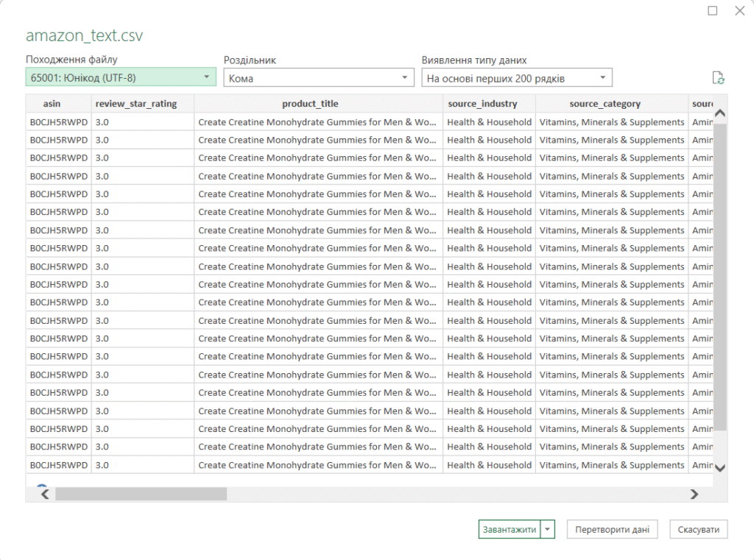The image size is (754, 560).
Task: Maximize the dialog window
Action: (713, 10)
